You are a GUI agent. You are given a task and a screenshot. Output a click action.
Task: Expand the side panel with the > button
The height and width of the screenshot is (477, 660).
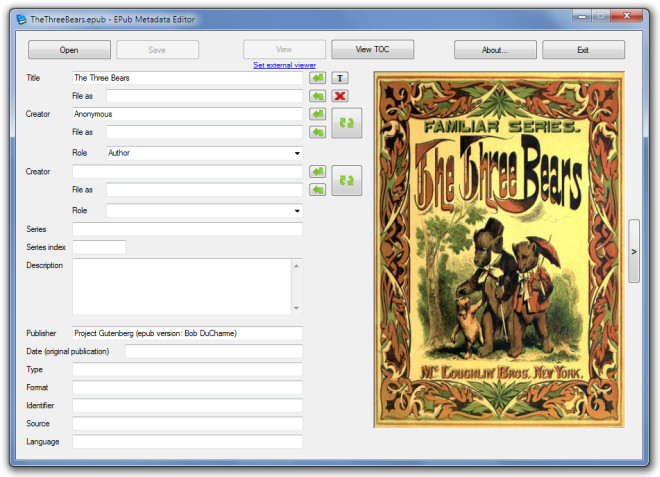(x=634, y=251)
